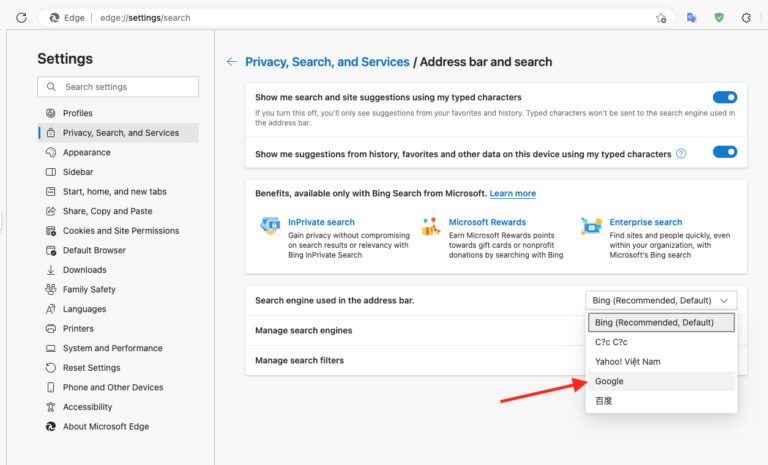The height and width of the screenshot is (465, 768).
Task: Choose Bing (Recommended, Default) option
Action: pos(661,322)
